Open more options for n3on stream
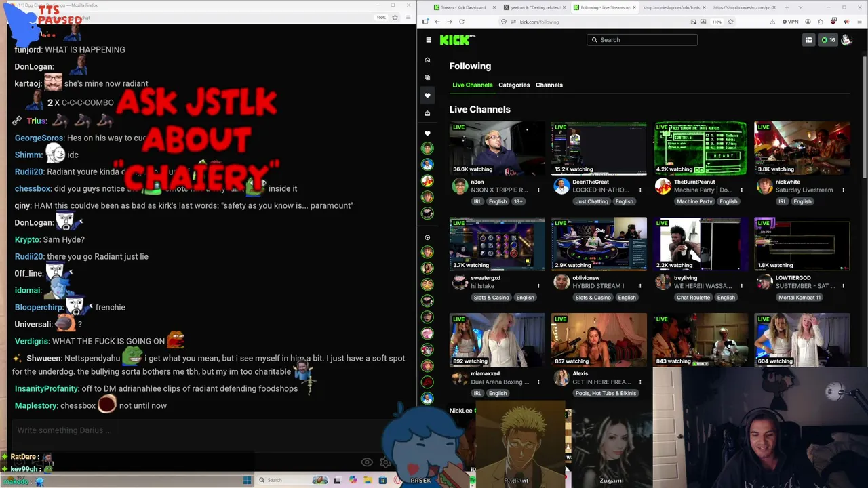Viewport: 868px width, 488px height. [538, 190]
